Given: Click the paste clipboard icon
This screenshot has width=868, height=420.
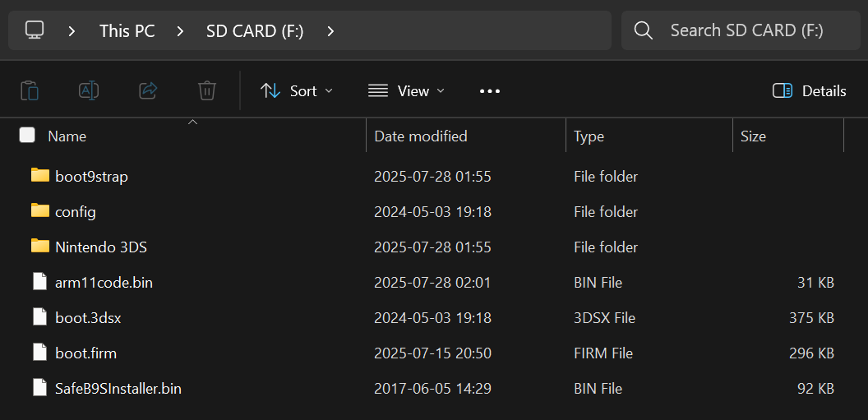Looking at the screenshot, I should point(30,90).
